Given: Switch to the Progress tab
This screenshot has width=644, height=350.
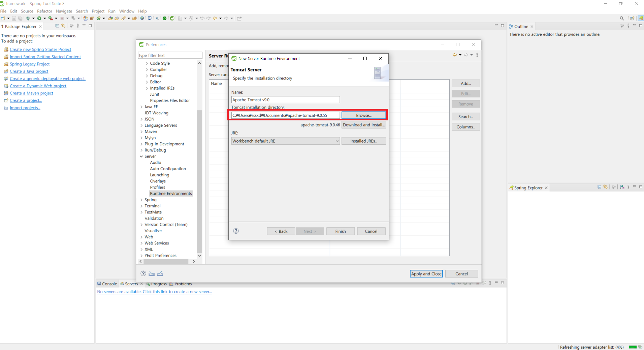Looking at the screenshot, I should 157,284.
